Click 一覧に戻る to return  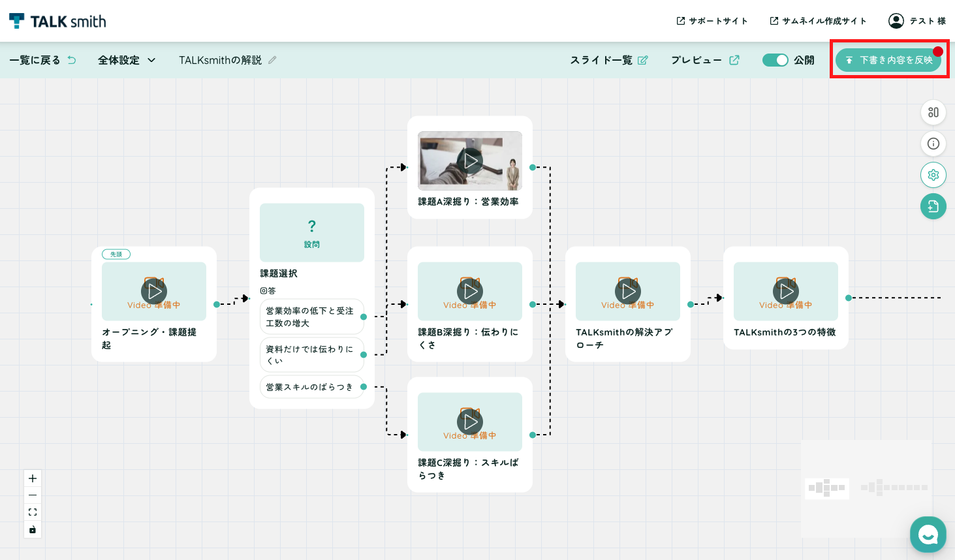coord(42,60)
